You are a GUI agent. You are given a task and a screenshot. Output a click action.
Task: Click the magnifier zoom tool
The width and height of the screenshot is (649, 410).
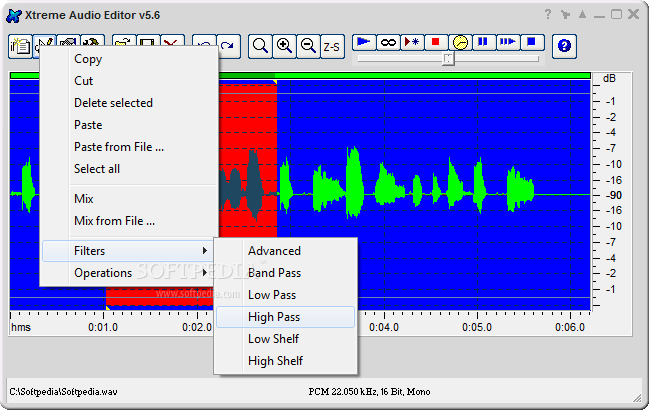(x=260, y=46)
